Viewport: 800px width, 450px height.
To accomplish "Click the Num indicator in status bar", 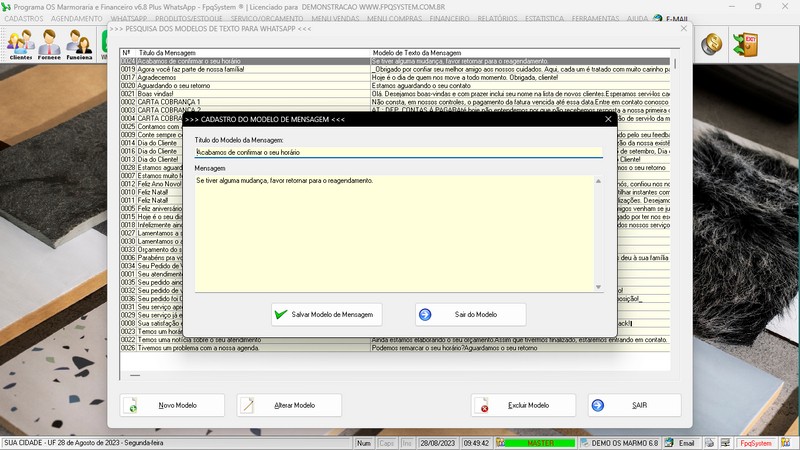I will 364,443.
